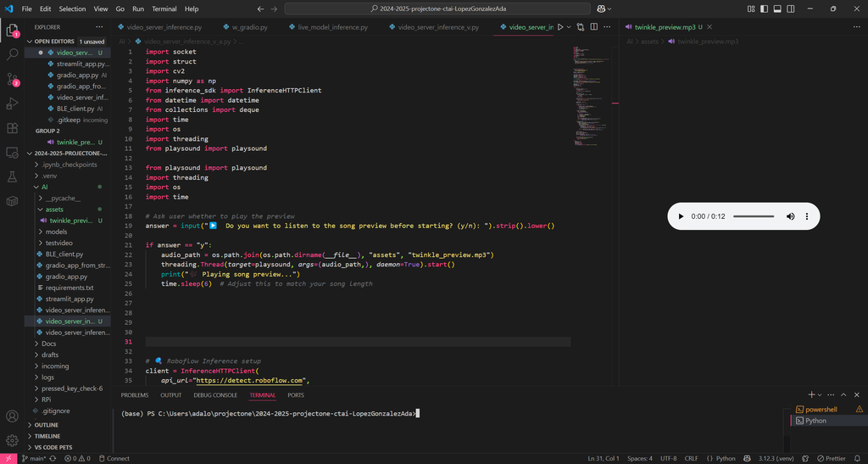Open the Run and Debug view
868x464 pixels.
[x=13, y=103]
